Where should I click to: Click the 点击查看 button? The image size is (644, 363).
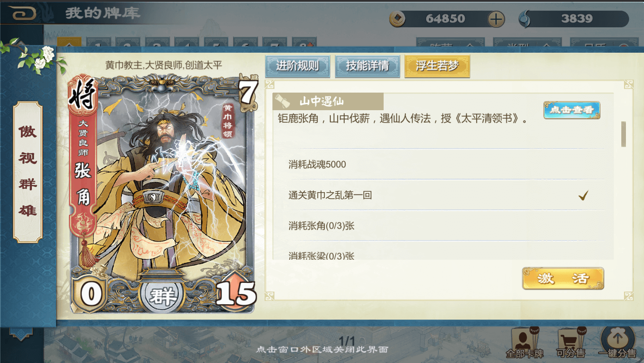click(572, 110)
